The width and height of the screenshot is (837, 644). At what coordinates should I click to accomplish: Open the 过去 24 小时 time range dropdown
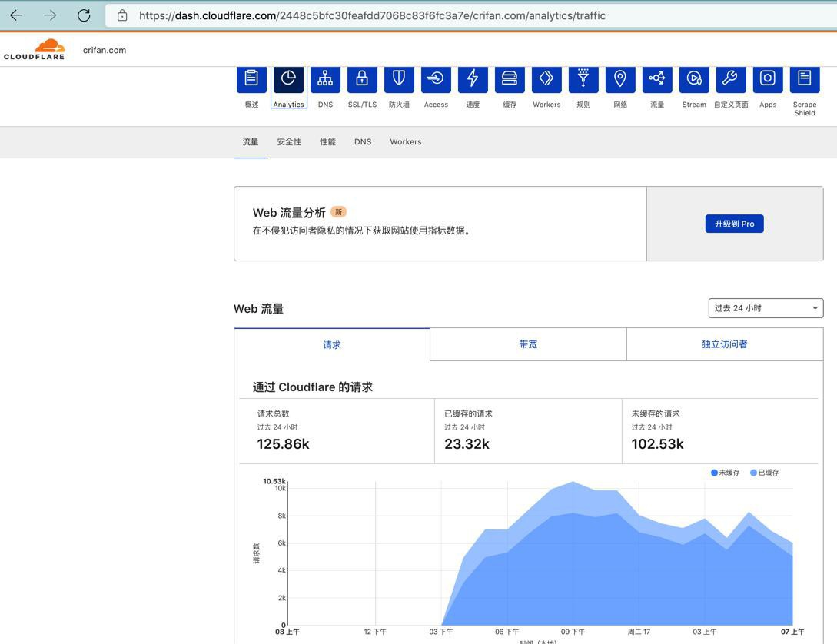point(766,308)
